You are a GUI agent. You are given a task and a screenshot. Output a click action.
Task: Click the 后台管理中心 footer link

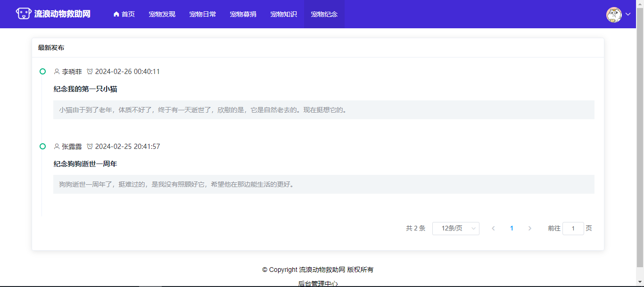(318, 283)
